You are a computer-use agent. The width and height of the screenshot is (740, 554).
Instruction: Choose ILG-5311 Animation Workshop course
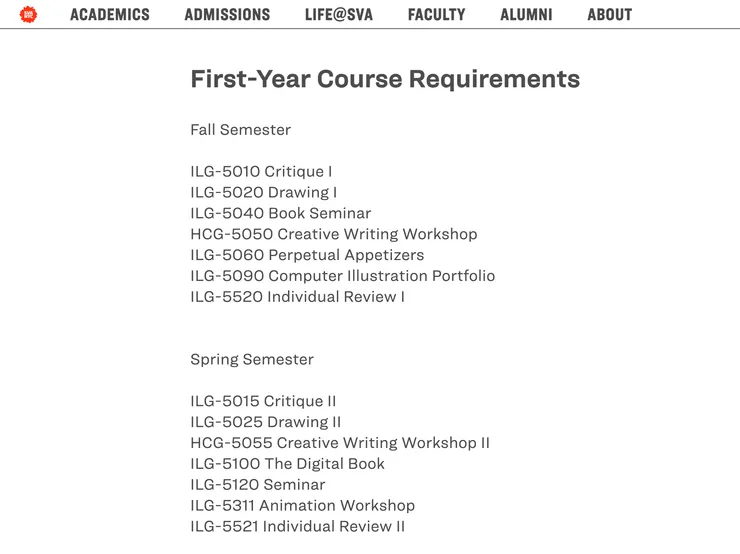[302, 506]
